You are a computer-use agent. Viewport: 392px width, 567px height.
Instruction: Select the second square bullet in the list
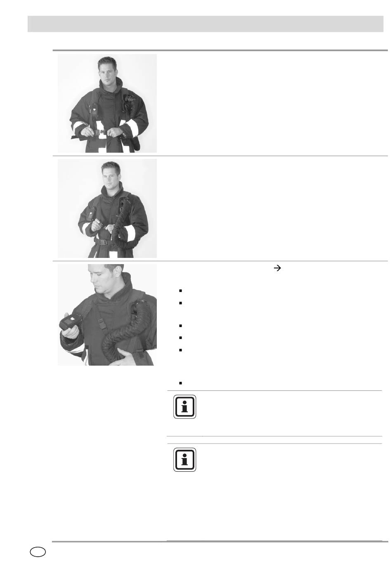(x=181, y=303)
